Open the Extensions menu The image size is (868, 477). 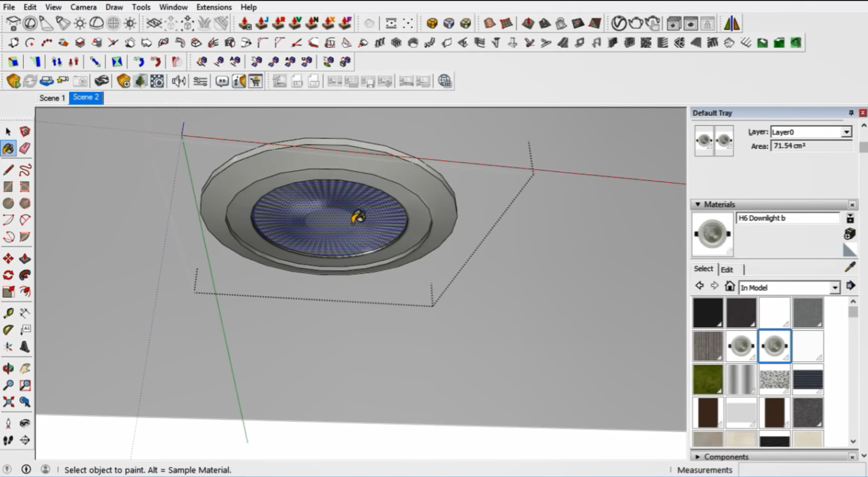pos(213,7)
